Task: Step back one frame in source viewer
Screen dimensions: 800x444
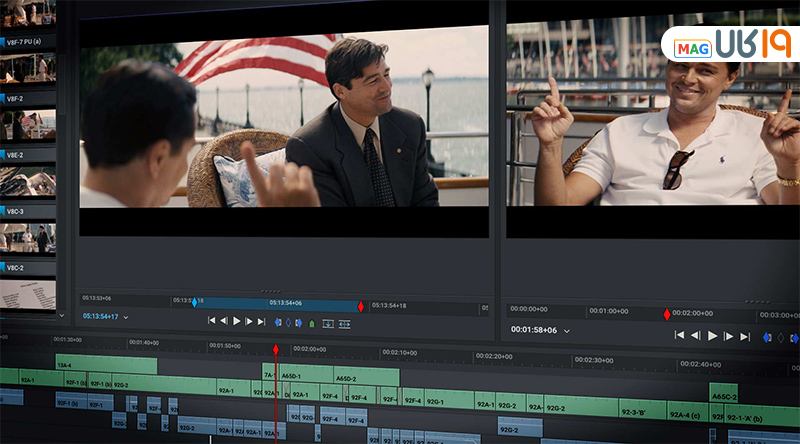Action: pos(224,321)
